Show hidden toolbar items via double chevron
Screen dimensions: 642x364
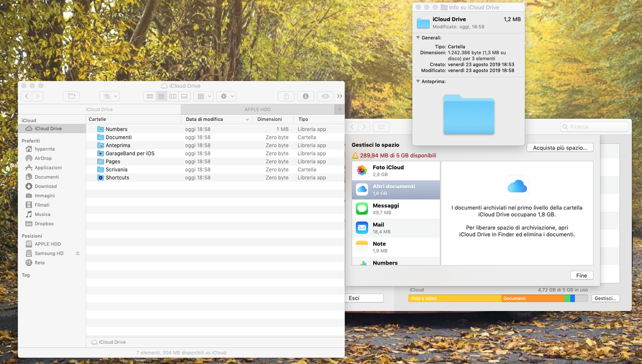340,96
